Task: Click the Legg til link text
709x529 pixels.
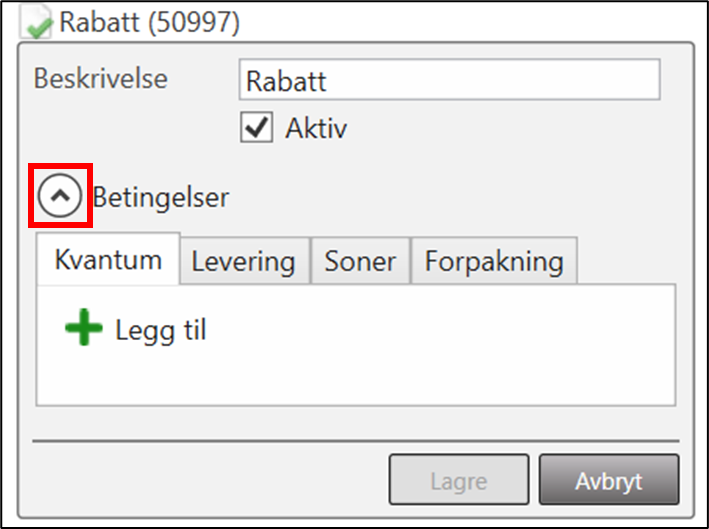Action: 161,330
